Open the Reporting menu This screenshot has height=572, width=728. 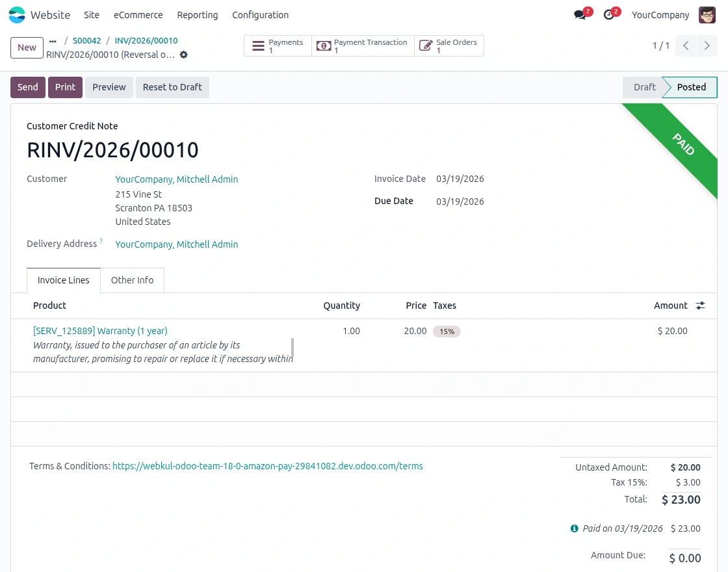197,15
